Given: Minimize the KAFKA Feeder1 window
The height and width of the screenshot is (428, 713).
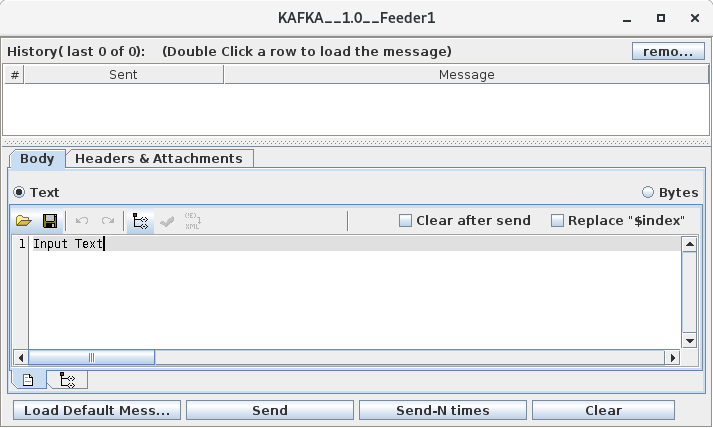Looking at the screenshot, I should 627,19.
